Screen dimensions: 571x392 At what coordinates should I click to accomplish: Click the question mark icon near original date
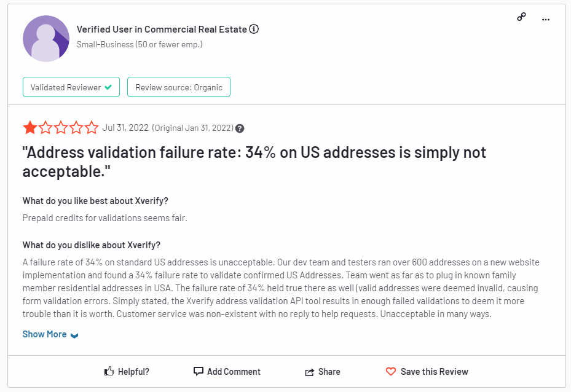pos(240,128)
